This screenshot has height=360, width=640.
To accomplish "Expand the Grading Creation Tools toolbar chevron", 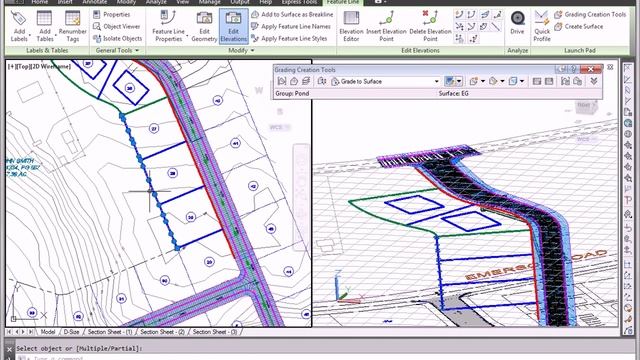I will pyautogui.click(x=594, y=81).
